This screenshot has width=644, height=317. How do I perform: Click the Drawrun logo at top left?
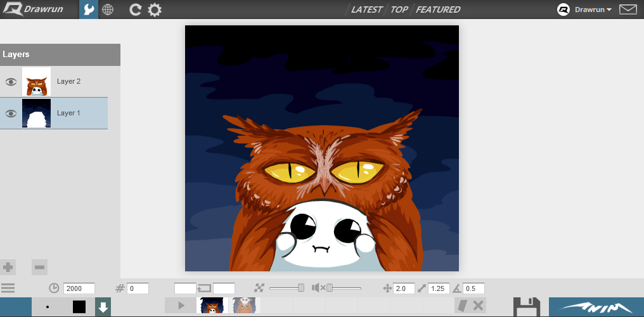(34, 9)
